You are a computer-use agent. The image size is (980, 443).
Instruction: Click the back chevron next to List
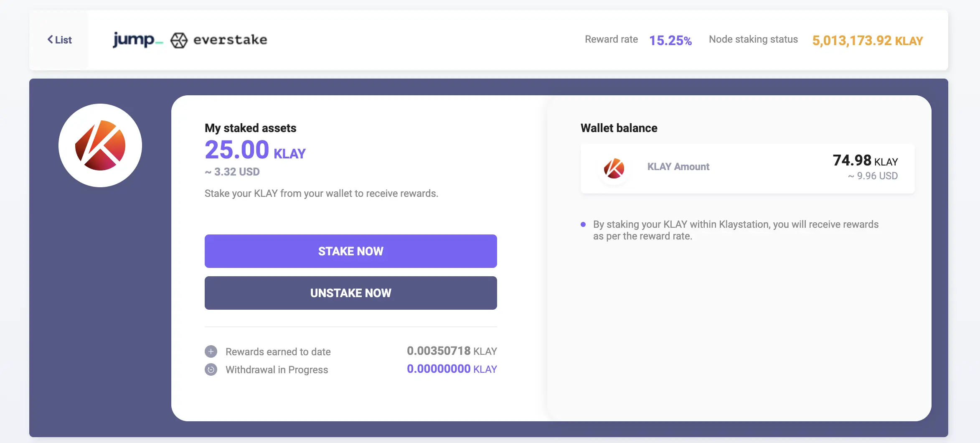click(50, 40)
